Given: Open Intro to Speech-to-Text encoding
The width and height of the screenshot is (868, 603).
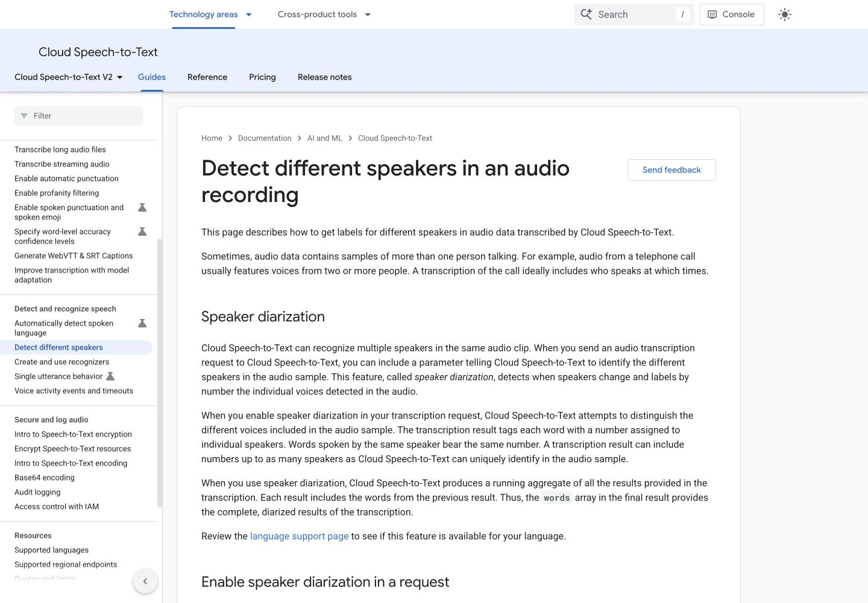Looking at the screenshot, I should click(x=71, y=463).
